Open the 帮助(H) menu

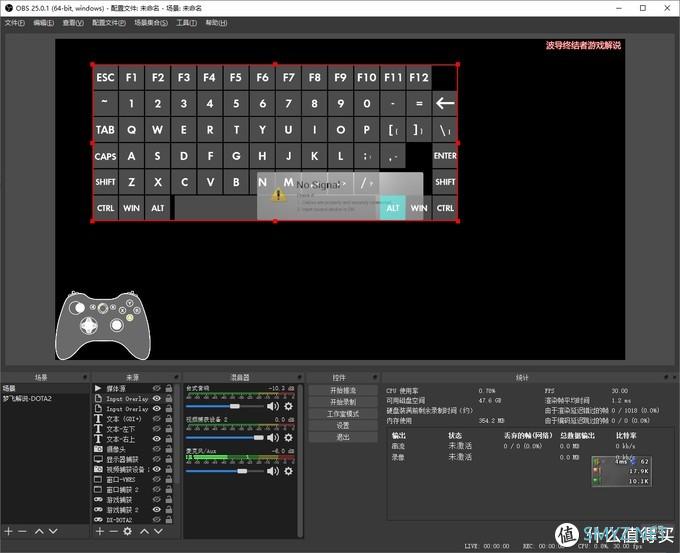tap(216, 23)
